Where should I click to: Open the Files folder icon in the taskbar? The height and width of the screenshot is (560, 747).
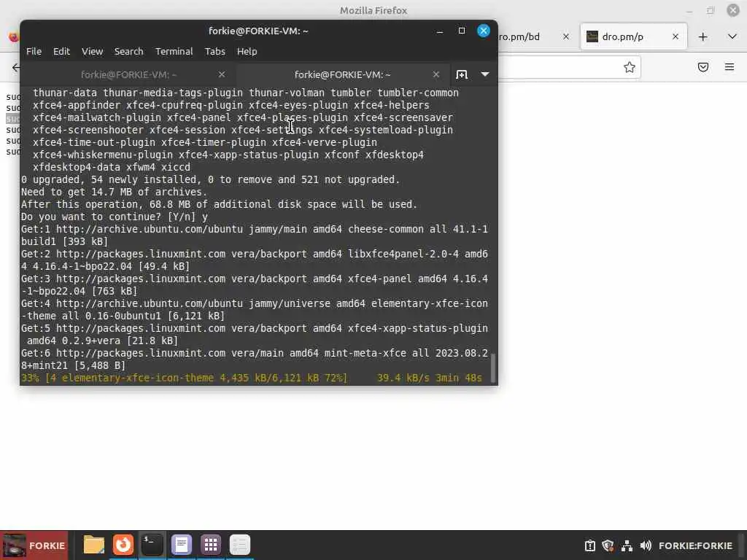94,544
